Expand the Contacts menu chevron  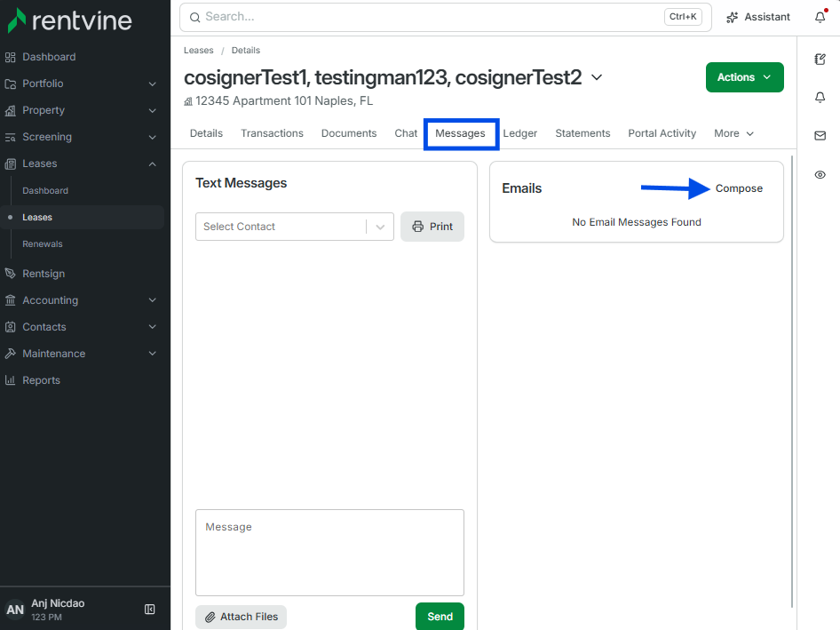pyautogui.click(x=152, y=327)
